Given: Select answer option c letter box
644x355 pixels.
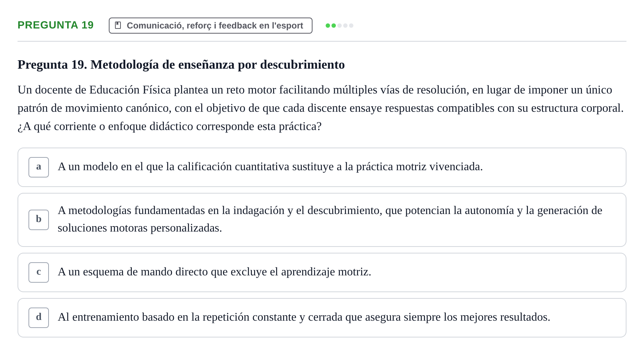Looking at the screenshot, I should click(39, 272).
